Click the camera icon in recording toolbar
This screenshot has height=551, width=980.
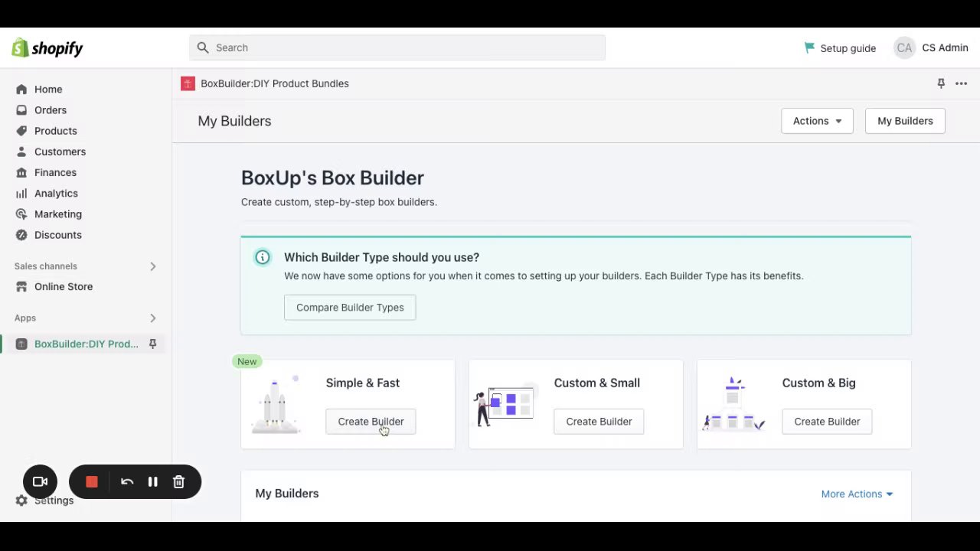point(40,482)
